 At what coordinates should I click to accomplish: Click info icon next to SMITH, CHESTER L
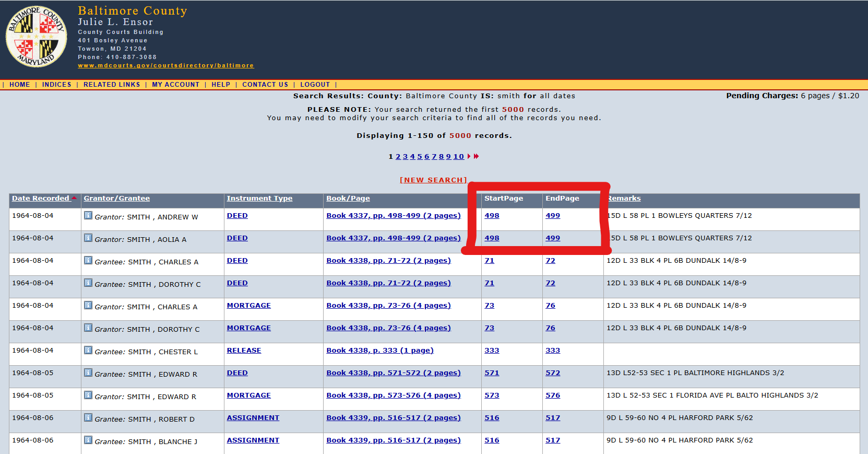(88, 350)
